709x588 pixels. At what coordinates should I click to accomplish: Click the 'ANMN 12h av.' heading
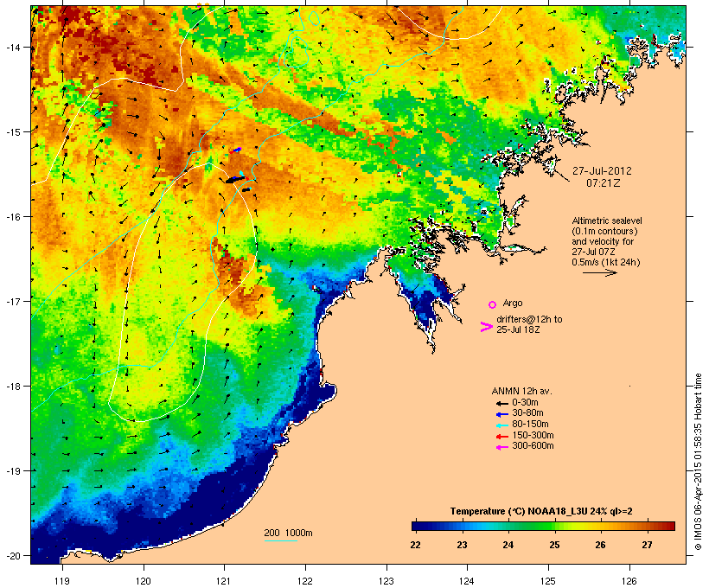pos(521,391)
